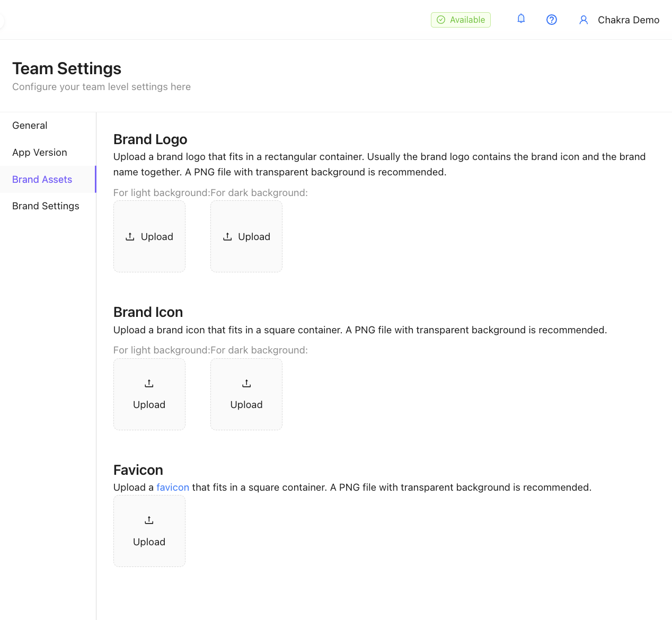Go to the Brand Settings tab

click(48, 206)
